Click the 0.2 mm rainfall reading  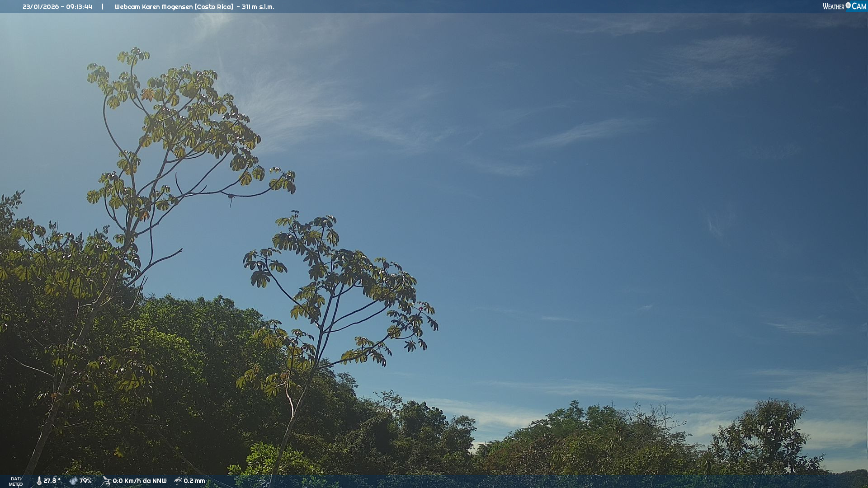[x=194, y=481]
